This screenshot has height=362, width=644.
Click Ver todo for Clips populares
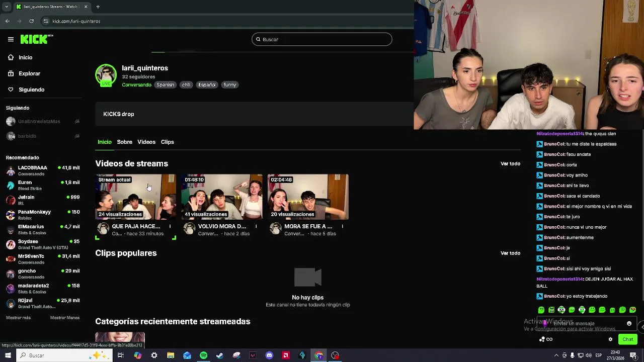tap(510, 253)
